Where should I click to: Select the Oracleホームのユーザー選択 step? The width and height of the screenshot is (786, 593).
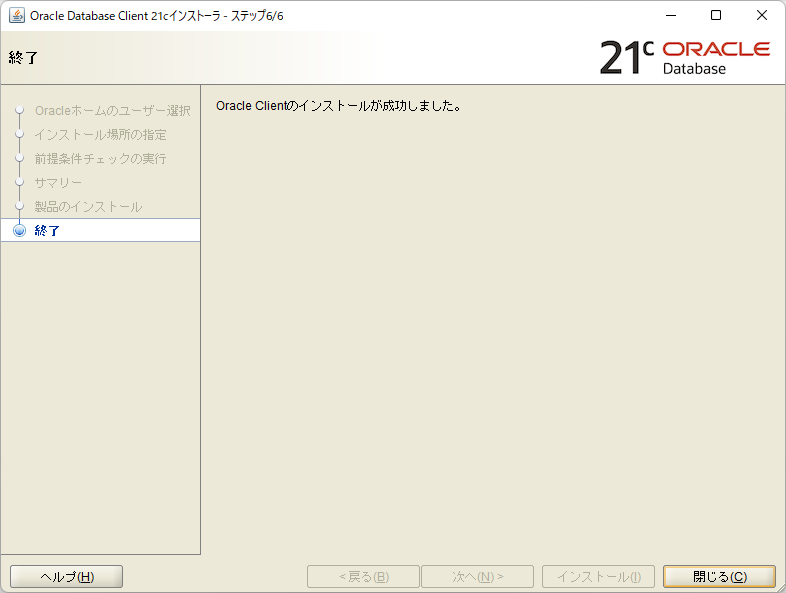tap(112, 110)
